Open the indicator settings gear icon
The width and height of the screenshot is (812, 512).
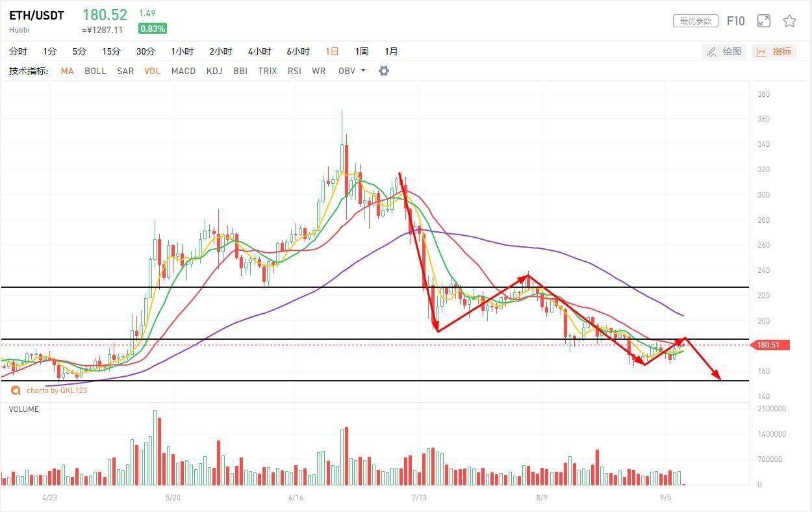pyautogui.click(x=384, y=71)
